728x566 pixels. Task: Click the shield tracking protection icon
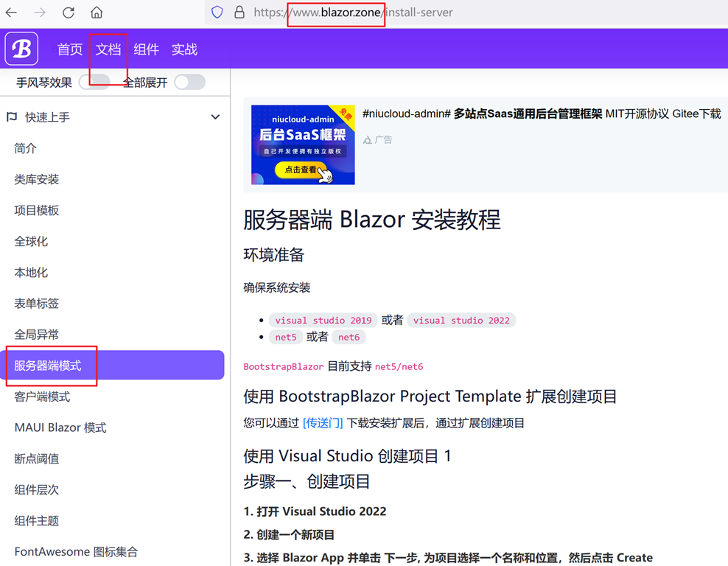tap(217, 13)
